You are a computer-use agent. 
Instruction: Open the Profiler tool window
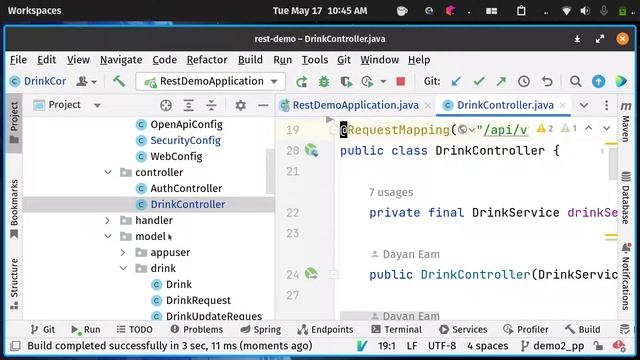tap(526, 329)
